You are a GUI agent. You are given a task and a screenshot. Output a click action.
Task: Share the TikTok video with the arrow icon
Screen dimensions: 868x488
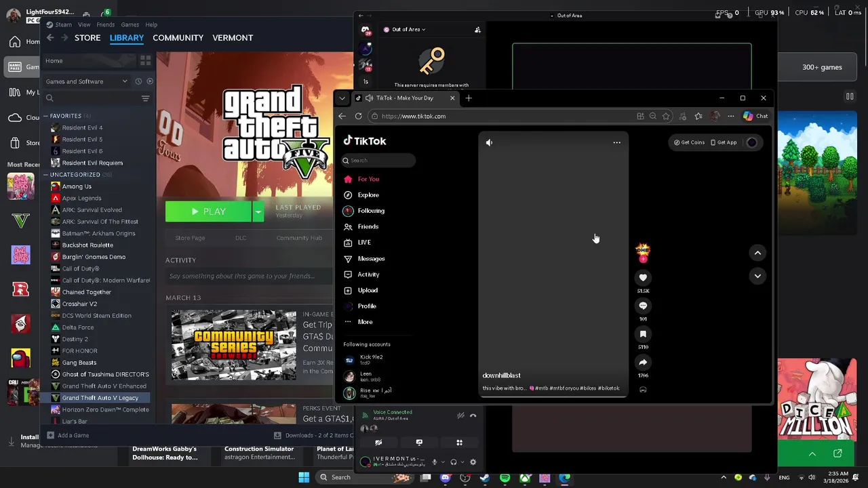(x=643, y=362)
